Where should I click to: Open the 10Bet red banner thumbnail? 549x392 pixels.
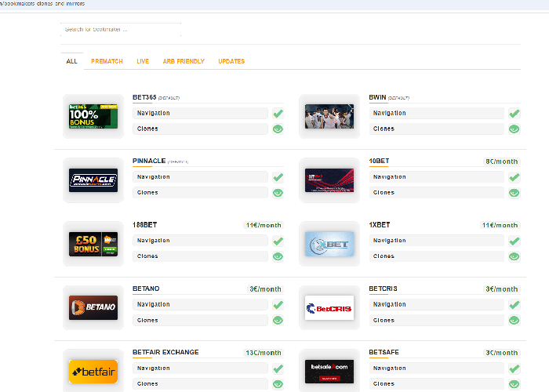point(329,180)
